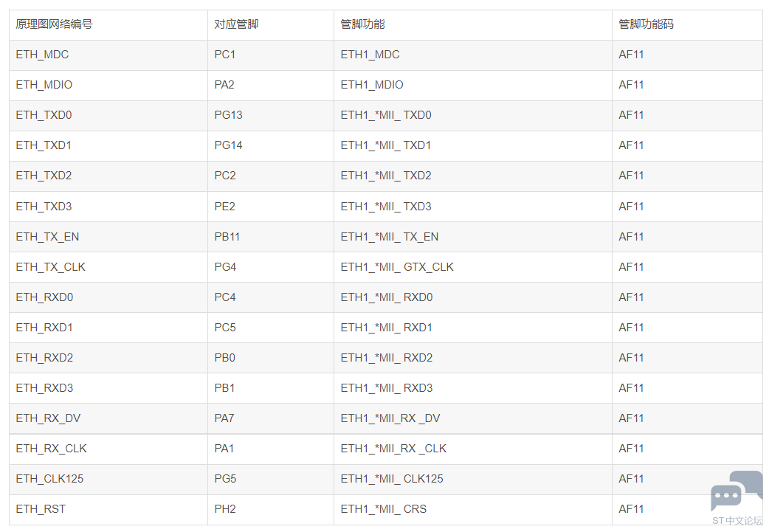Image resolution: width=769 pixels, height=532 pixels.
Task: Select the ETH1_*MII_ GTX_CLK cell
Action: (x=473, y=267)
